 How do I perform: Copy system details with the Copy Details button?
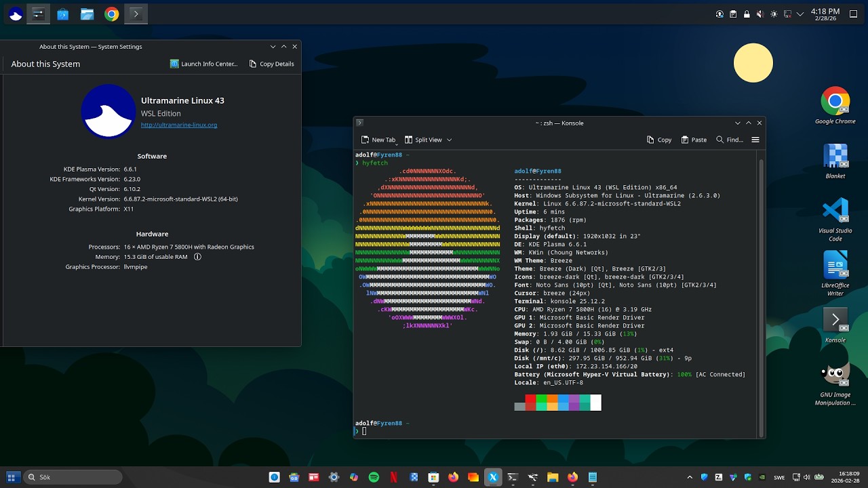271,64
